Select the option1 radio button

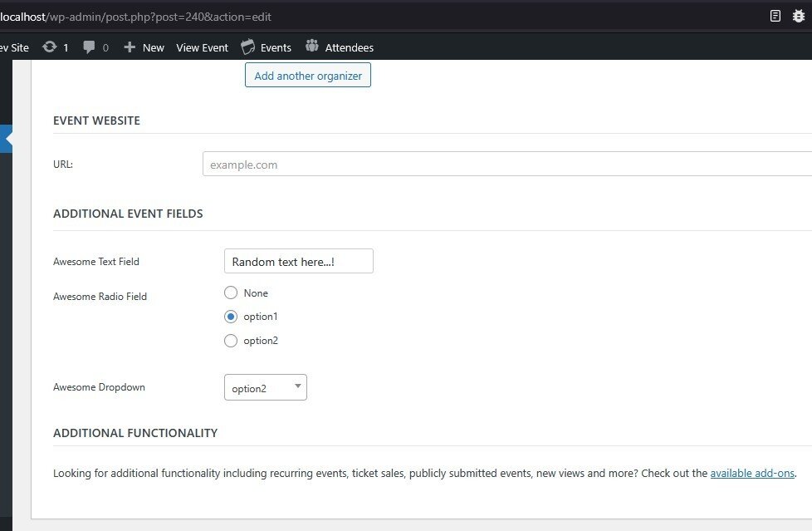[x=231, y=317]
